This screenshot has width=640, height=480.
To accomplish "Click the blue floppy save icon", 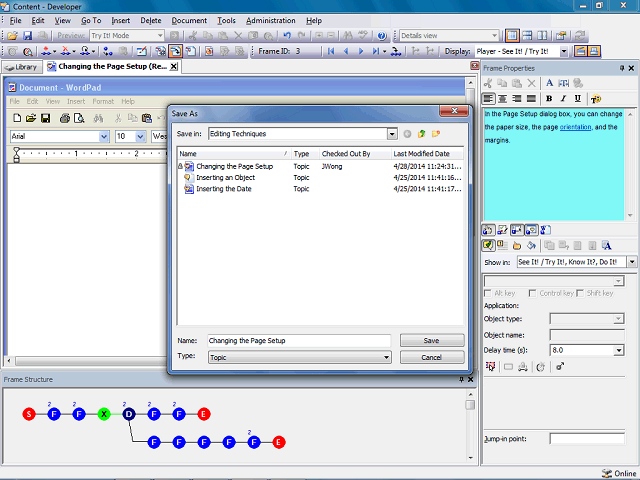I will [27, 36].
